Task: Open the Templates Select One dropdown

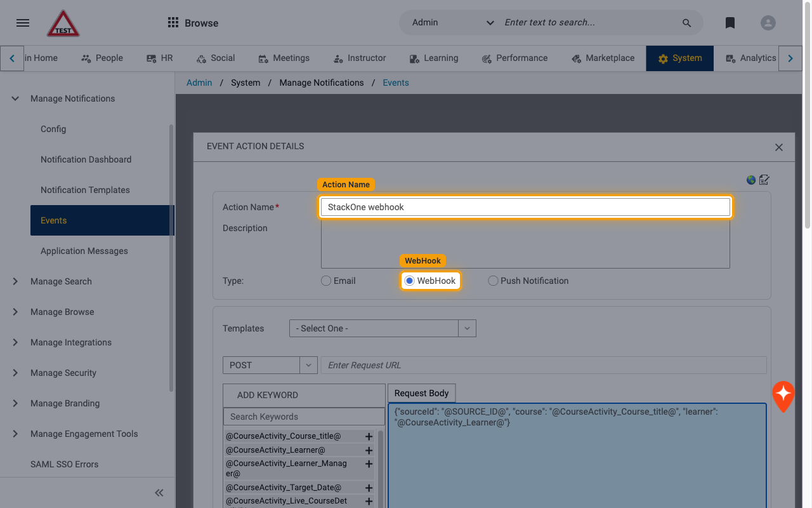Action: (x=383, y=328)
